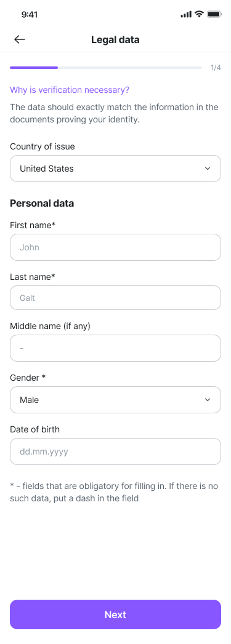Focus the First name input field
Viewport: 231px width, 644px height.
click(x=116, y=247)
